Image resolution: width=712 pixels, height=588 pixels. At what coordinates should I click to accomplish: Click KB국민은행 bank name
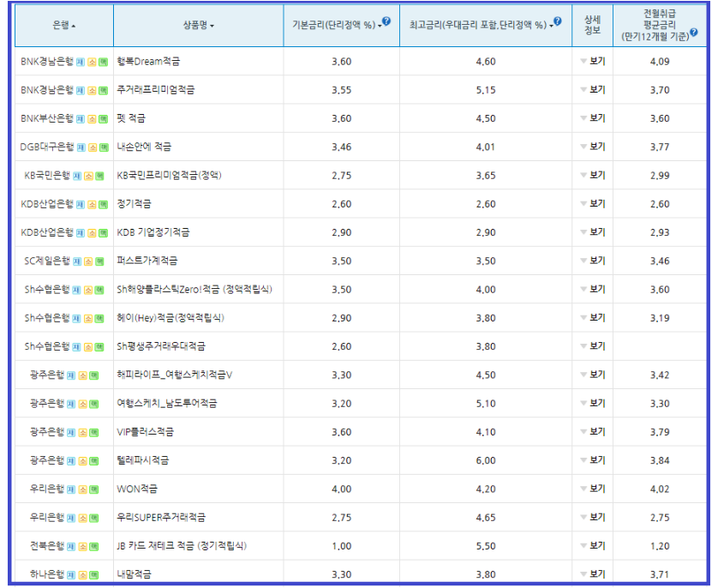(x=47, y=176)
